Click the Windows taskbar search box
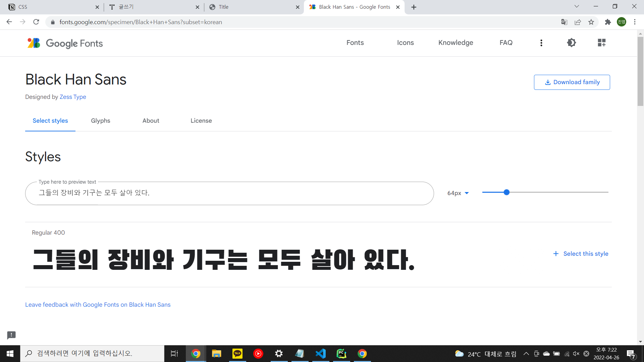 (92, 354)
